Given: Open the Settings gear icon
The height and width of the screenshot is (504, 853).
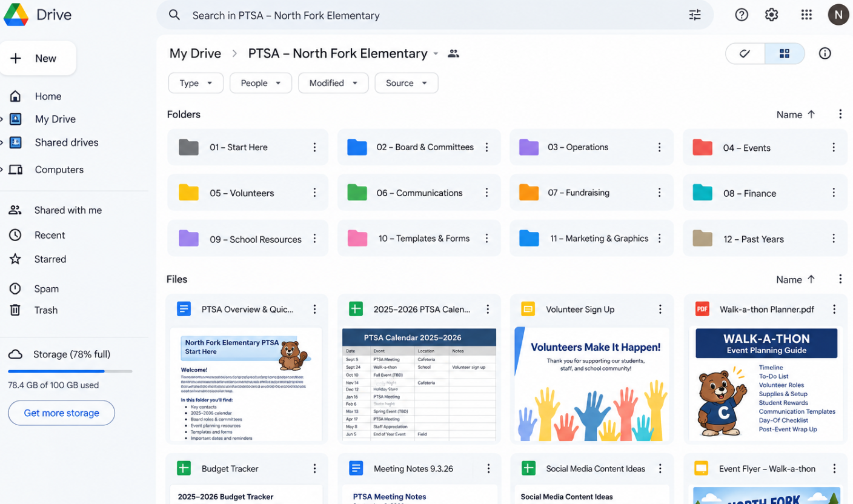Looking at the screenshot, I should [771, 15].
